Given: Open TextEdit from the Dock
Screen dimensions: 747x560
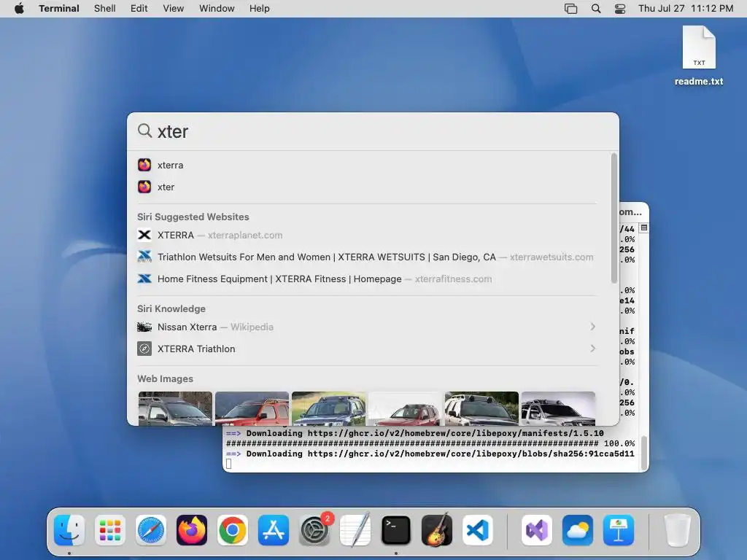Looking at the screenshot, I should click(x=355, y=530).
